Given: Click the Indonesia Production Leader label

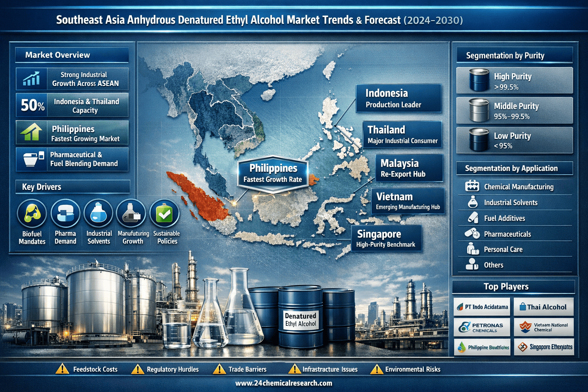Looking at the screenshot, I should coord(398,98).
